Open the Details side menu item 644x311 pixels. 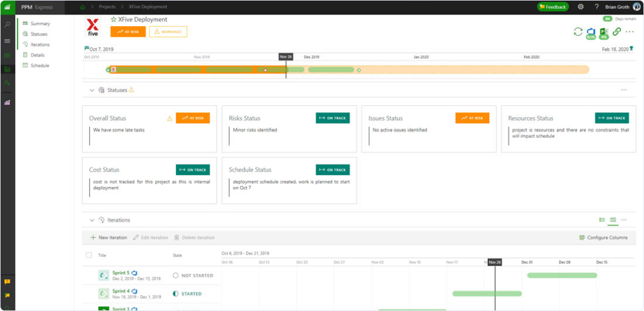(37, 55)
